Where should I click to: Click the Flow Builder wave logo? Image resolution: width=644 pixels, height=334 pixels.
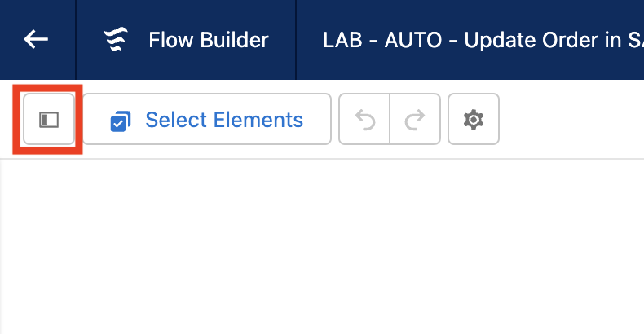117,40
